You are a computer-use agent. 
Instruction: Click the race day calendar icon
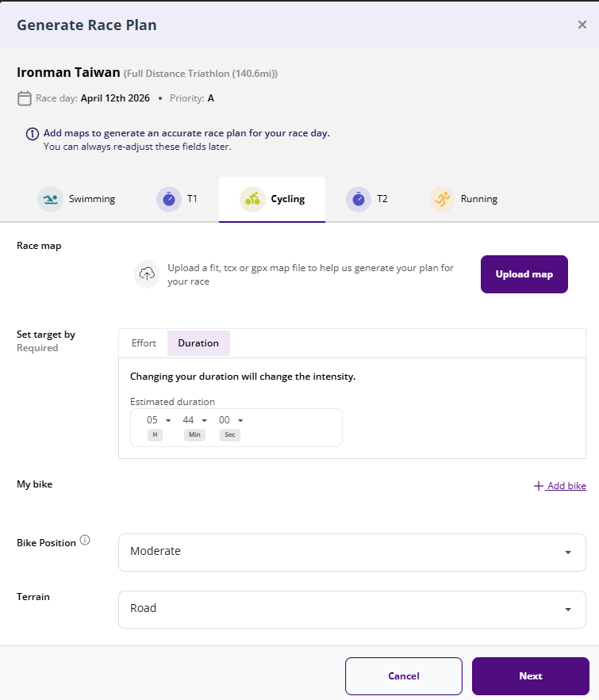coord(24,98)
